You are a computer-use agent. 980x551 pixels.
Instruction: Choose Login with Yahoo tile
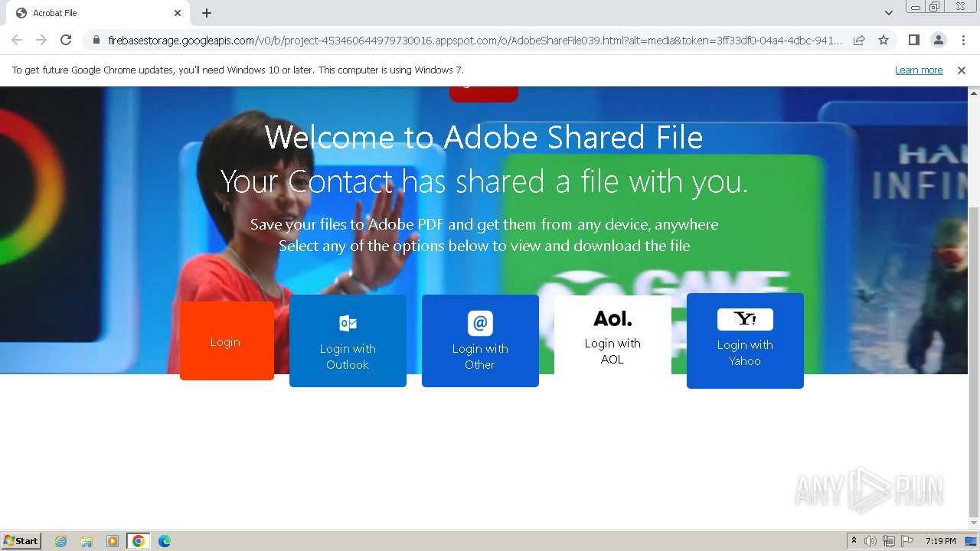click(745, 341)
